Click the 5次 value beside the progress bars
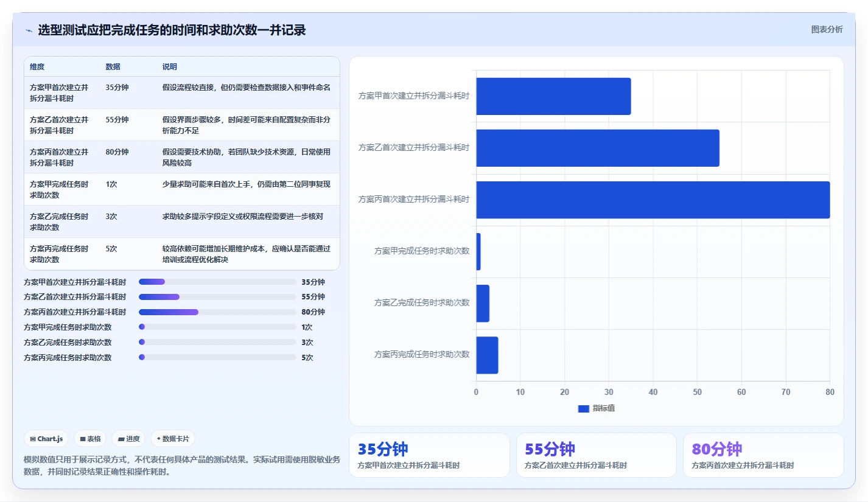This screenshot has width=868, height=502. (307, 357)
